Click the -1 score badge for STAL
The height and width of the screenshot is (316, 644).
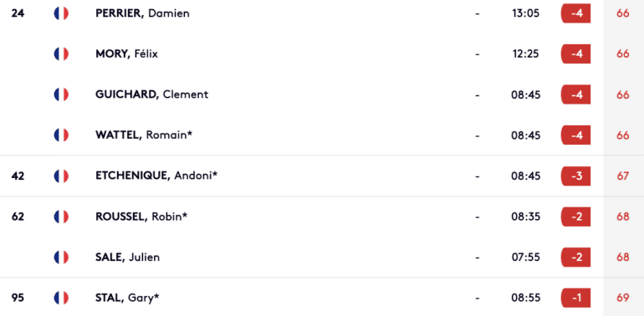pyautogui.click(x=575, y=298)
